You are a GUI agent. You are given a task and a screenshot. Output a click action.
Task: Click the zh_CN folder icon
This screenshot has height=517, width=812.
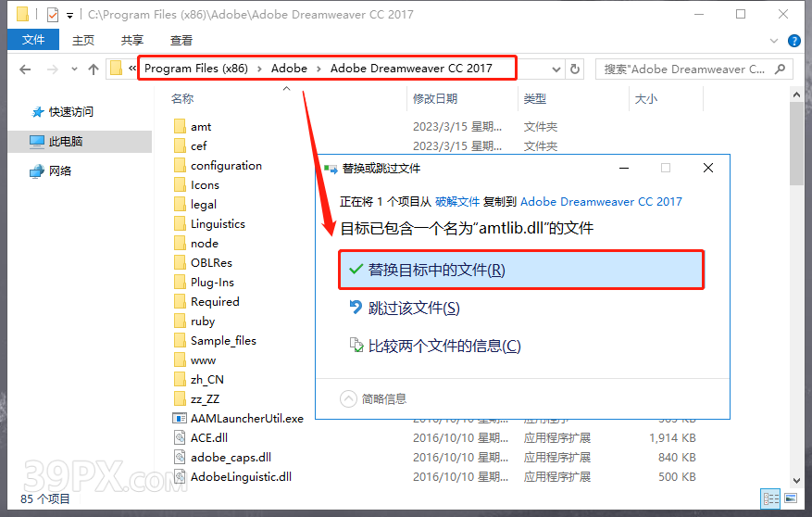[x=180, y=379]
